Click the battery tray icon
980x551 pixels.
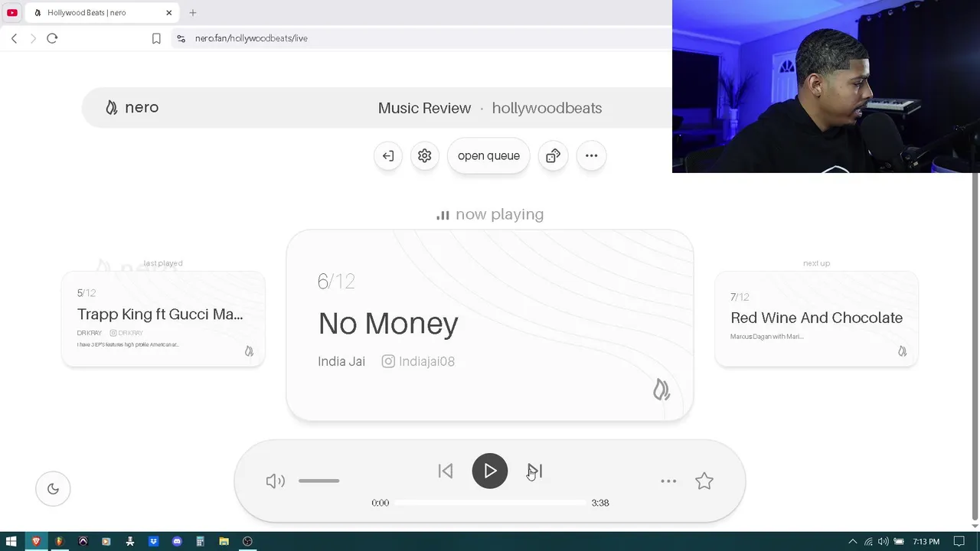(x=900, y=542)
